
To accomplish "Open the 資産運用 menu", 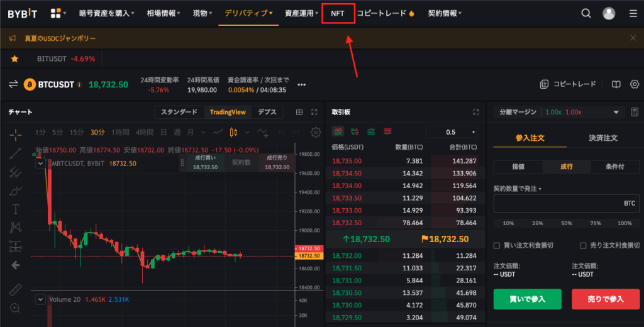I will click(301, 14).
